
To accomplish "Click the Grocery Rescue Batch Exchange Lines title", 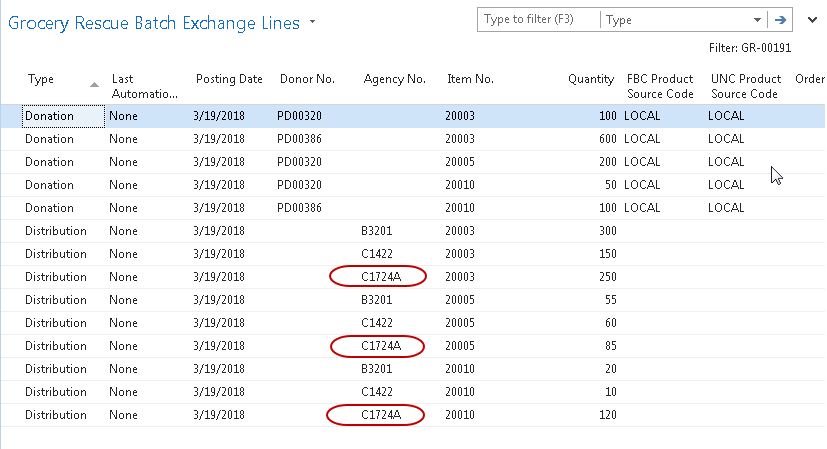I will coord(154,23).
